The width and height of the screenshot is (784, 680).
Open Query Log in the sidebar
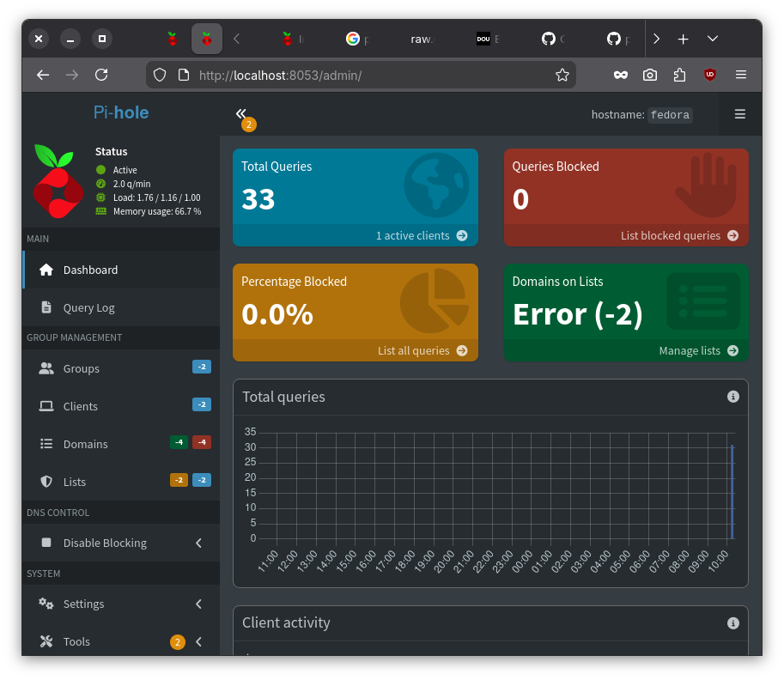[x=88, y=308]
